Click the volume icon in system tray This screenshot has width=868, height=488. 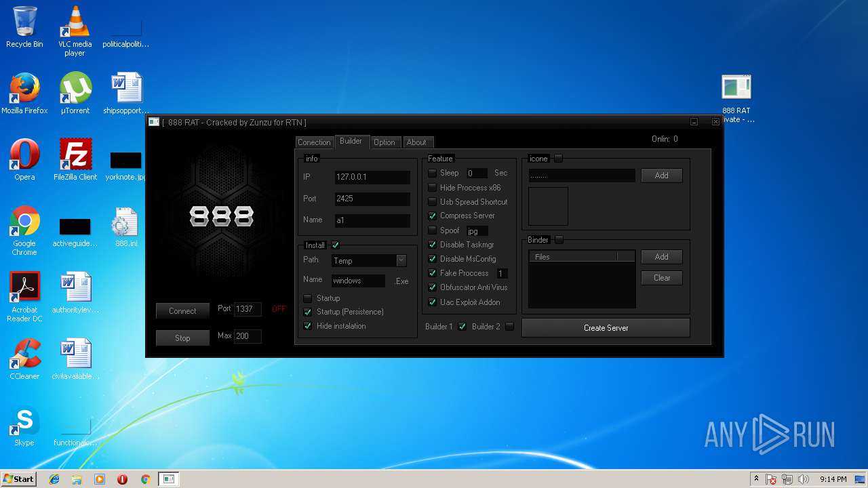[x=804, y=479]
